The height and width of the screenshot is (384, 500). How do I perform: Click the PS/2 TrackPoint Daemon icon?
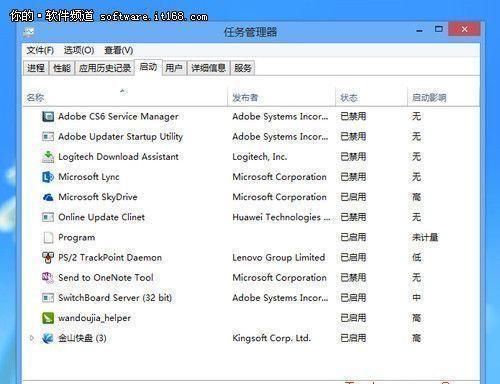(48, 258)
